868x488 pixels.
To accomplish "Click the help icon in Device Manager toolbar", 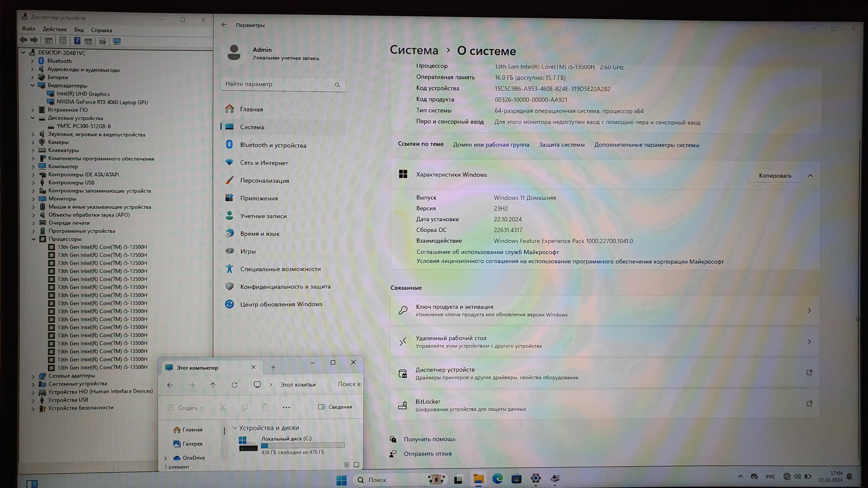I will (77, 41).
